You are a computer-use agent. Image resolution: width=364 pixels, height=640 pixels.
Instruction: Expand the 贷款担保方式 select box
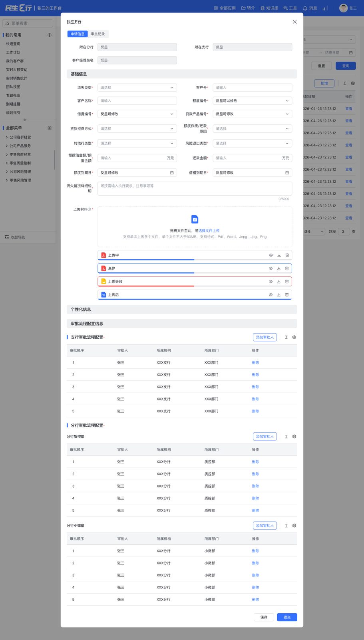click(137, 129)
